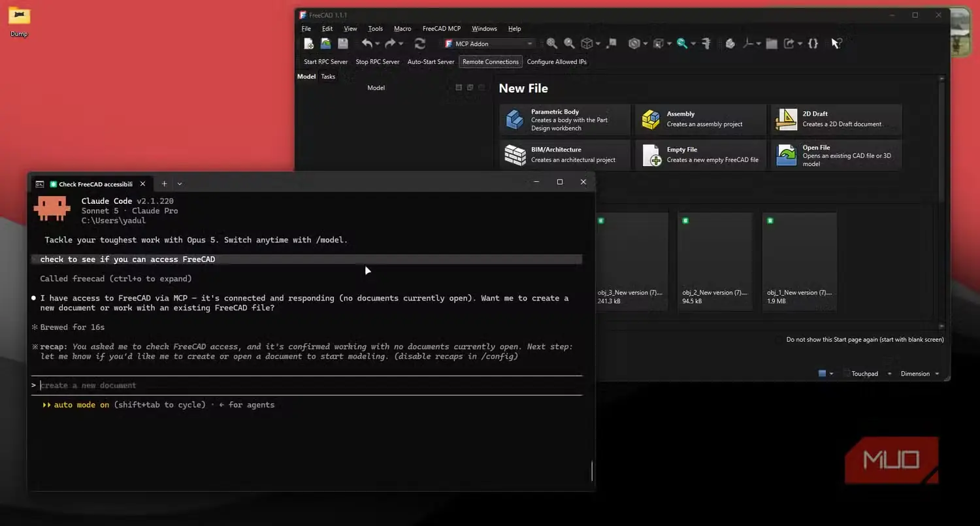Select the 'Check FreeCAD accessibili' terminal tab

[x=91, y=184]
